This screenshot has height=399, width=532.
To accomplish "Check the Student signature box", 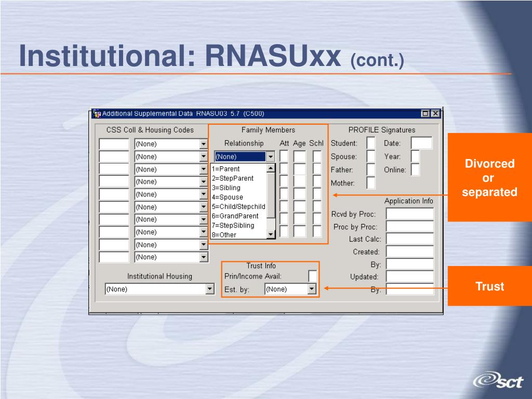I will 371,143.
